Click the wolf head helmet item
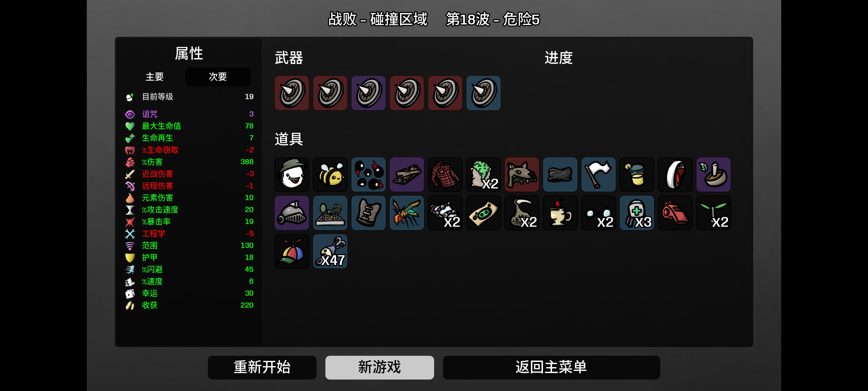The width and height of the screenshot is (868, 391). coord(522,174)
